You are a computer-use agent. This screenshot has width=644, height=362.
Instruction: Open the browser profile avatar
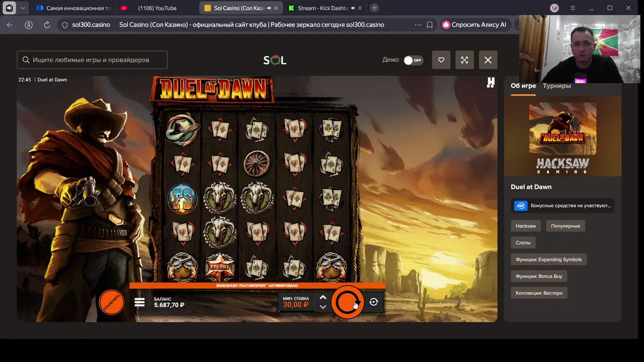coord(554,8)
